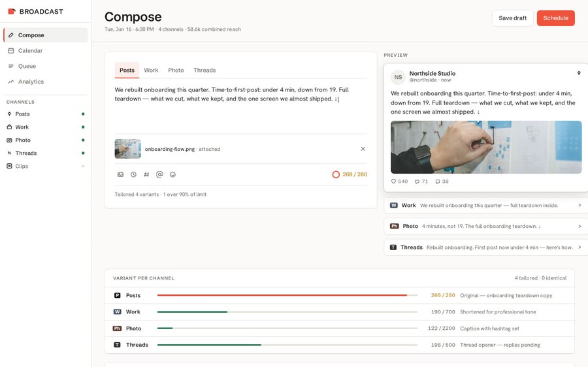Expand the Threads variant preview chevron
Screen dimensions: 588x367
click(x=580, y=247)
